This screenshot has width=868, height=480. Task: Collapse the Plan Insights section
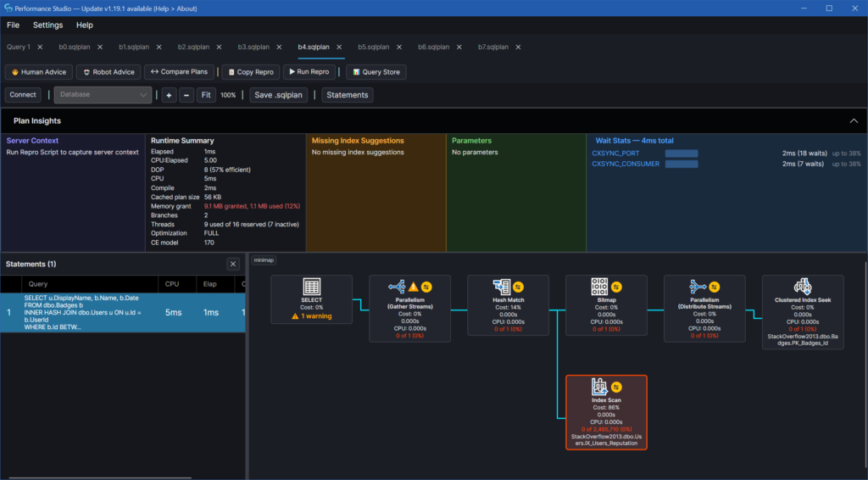click(854, 120)
